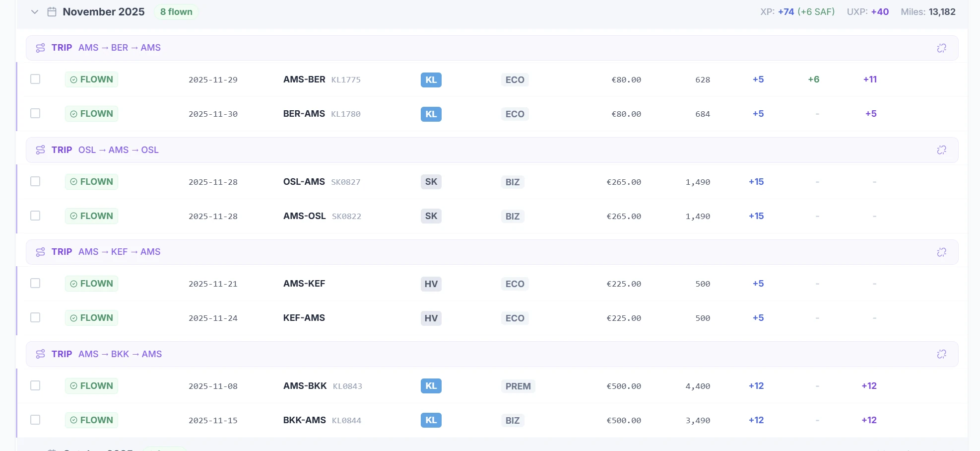Click the calendar icon beside November 2025

pyautogui.click(x=51, y=11)
